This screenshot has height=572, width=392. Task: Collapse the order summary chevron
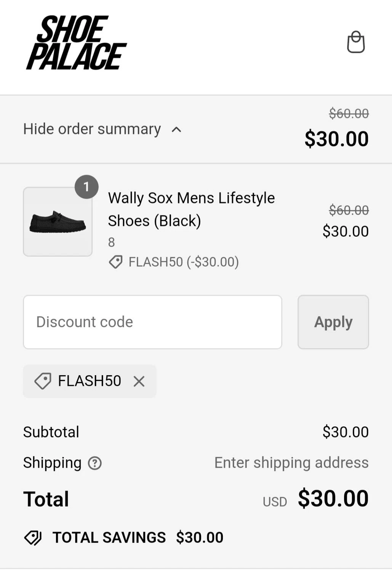(176, 130)
